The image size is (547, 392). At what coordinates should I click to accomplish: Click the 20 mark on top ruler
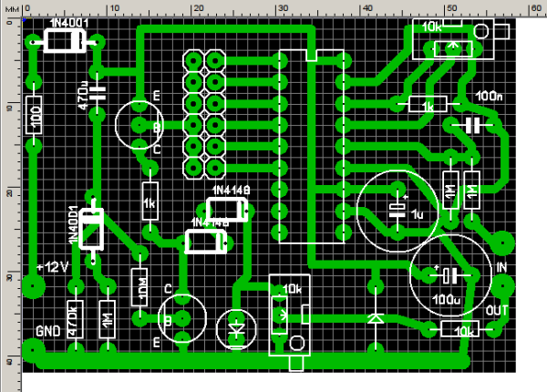195,7
